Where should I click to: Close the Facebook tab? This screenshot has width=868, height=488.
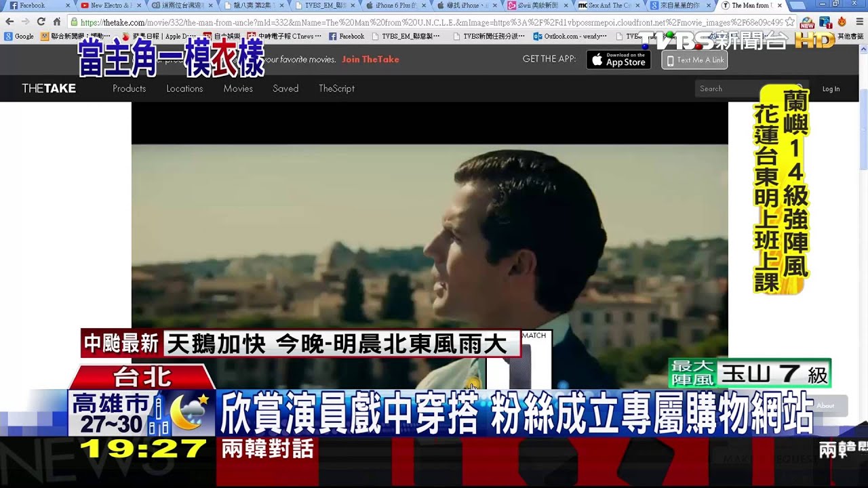[67, 5]
